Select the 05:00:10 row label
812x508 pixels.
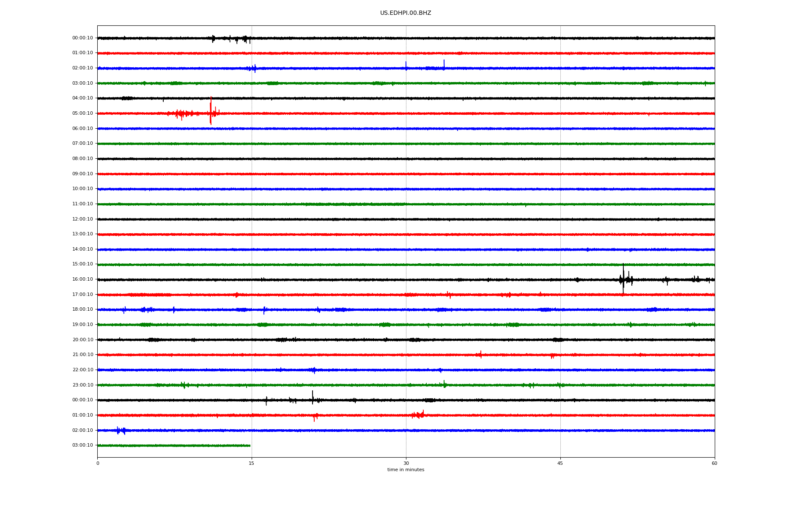click(x=82, y=113)
